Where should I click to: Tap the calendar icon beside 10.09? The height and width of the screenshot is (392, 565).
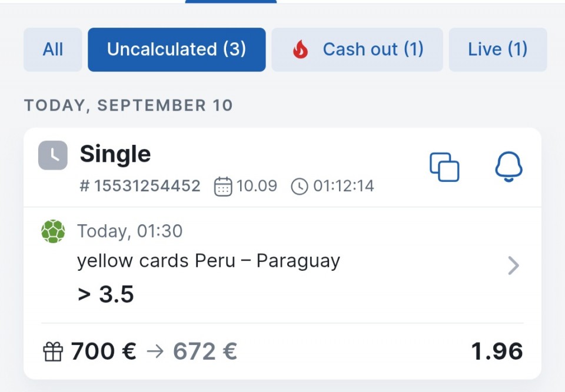223,187
